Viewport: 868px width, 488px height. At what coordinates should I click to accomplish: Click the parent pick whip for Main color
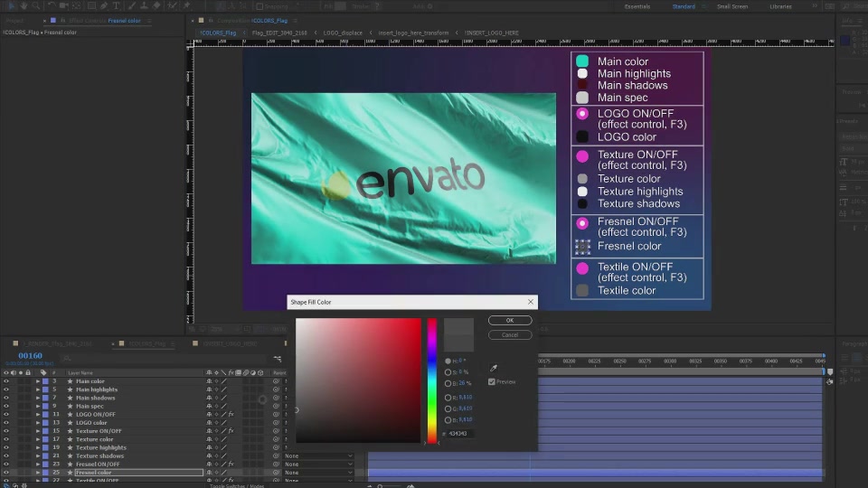pos(276,381)
